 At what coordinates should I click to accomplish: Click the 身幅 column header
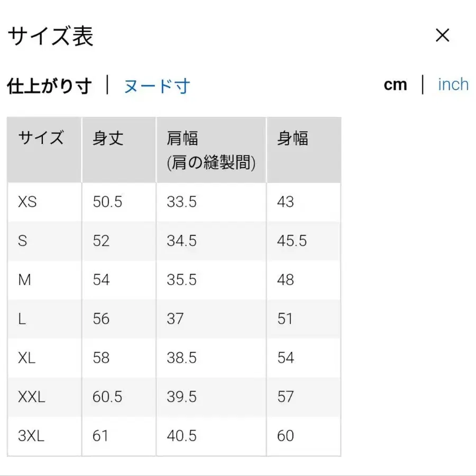pyautogui.click(x=291, y=138)
